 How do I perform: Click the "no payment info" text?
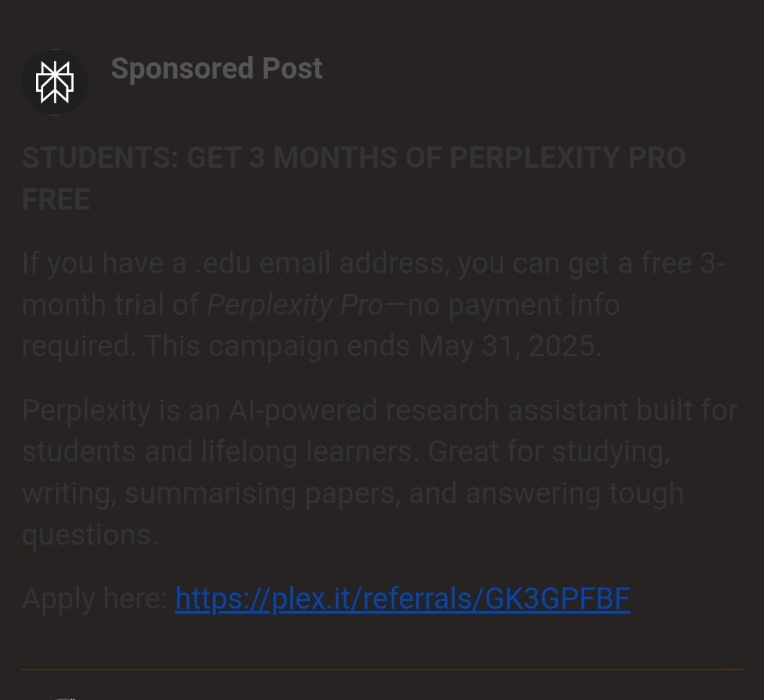[x=514, y=305]
